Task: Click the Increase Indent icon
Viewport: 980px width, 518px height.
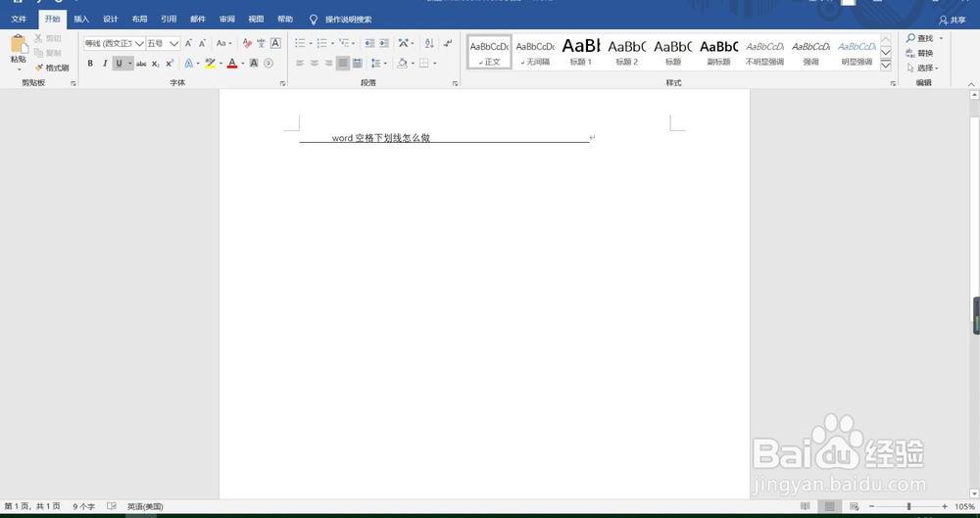Action: 384,44
